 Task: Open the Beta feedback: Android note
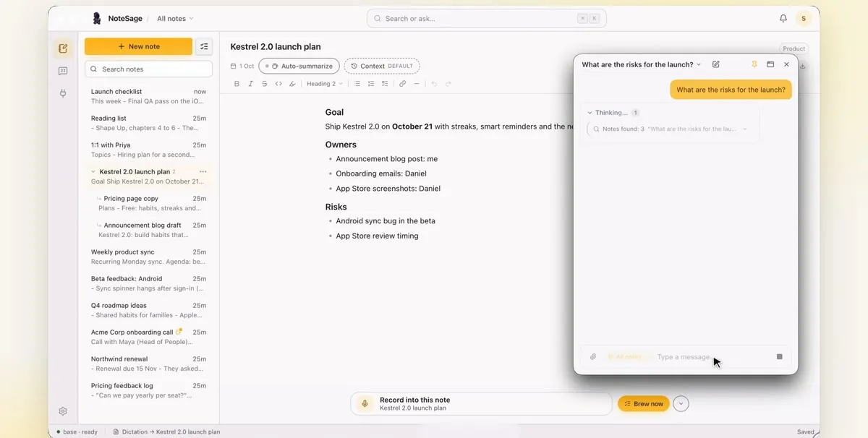148,283
